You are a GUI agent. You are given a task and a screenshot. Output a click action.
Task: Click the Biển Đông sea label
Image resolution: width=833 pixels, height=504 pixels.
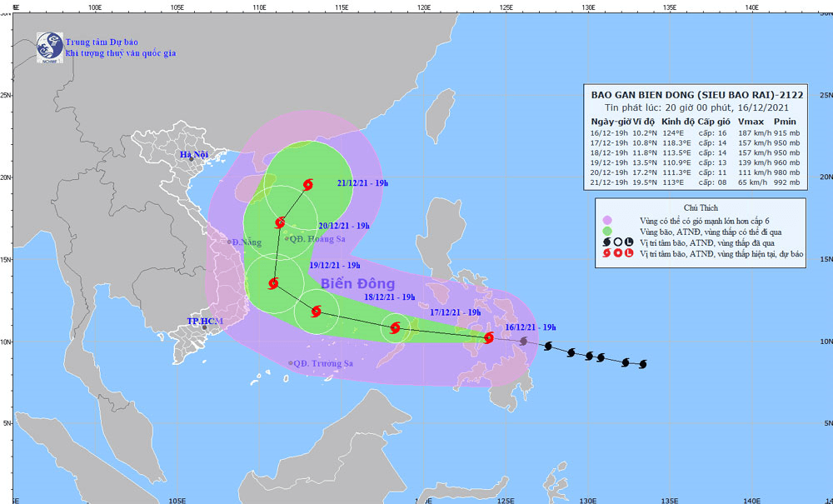click(x=358, y=283)
